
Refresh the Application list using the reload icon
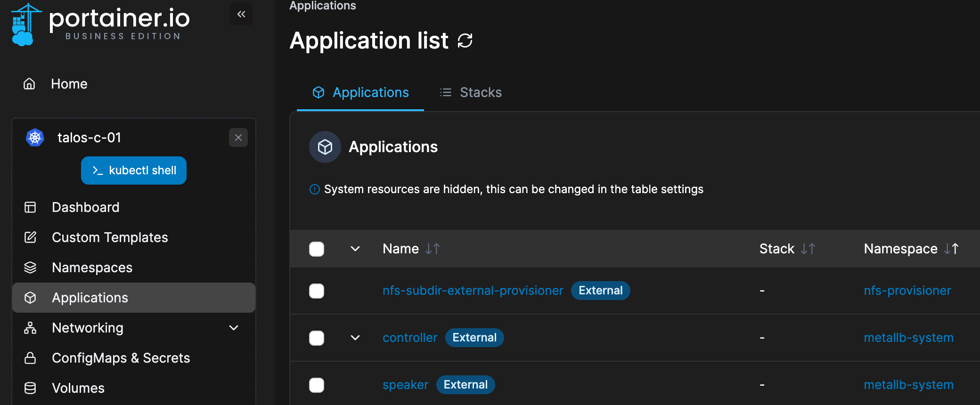point(465,40)
